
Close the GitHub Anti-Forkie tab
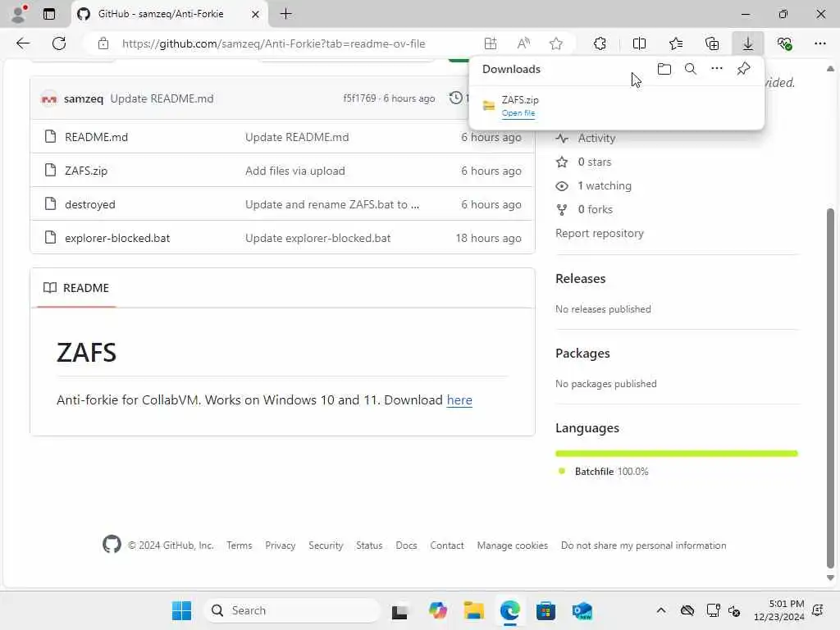[x=256, y=15]
